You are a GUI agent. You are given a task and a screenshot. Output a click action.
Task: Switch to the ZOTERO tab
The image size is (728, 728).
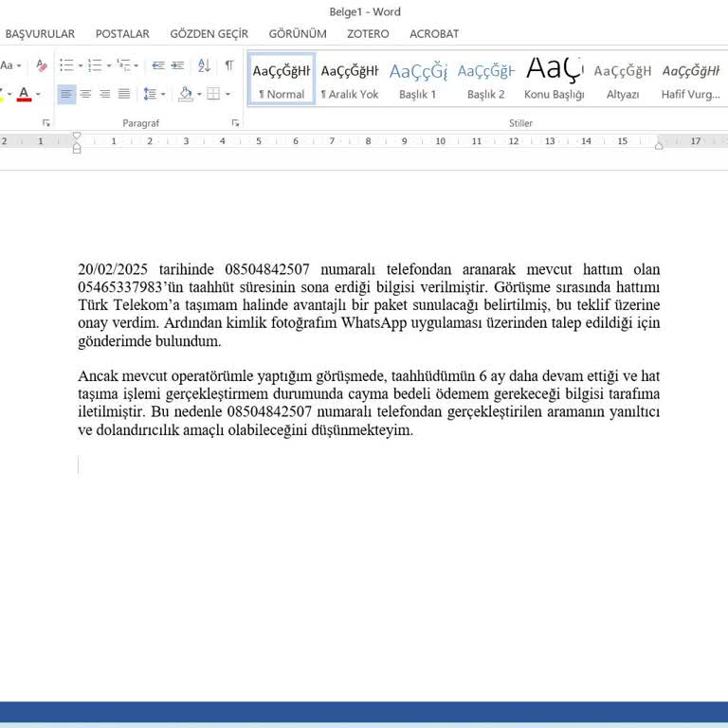(368, 33)
